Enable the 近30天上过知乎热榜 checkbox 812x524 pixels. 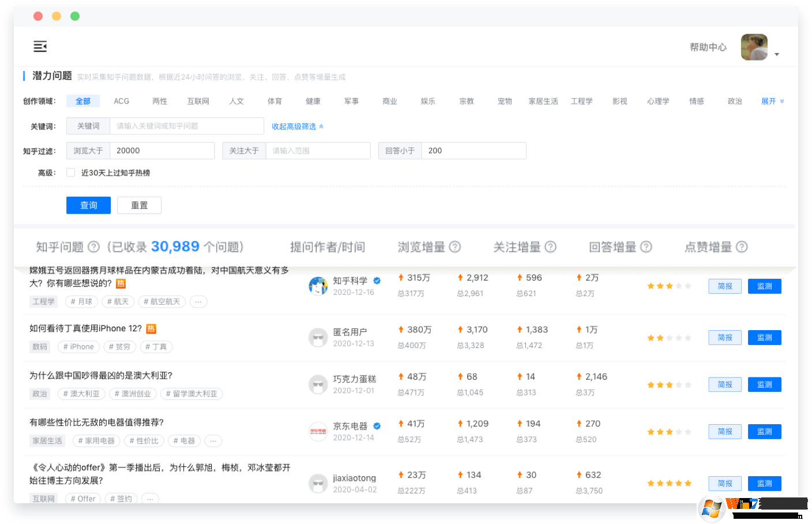coord(70,172)
